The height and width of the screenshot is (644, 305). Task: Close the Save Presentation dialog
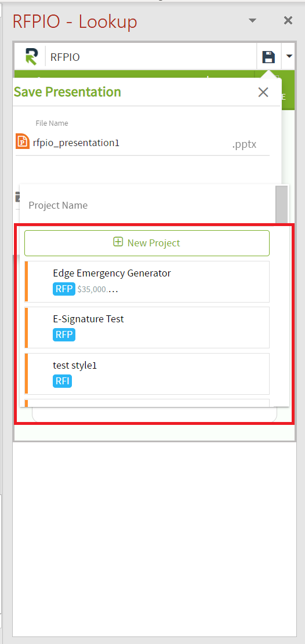[x=263, y=92]
